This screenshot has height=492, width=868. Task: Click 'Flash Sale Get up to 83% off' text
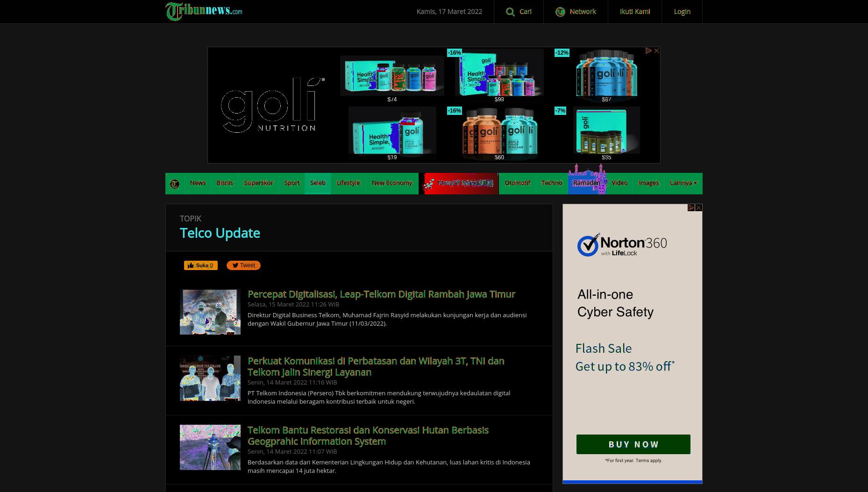625,357
